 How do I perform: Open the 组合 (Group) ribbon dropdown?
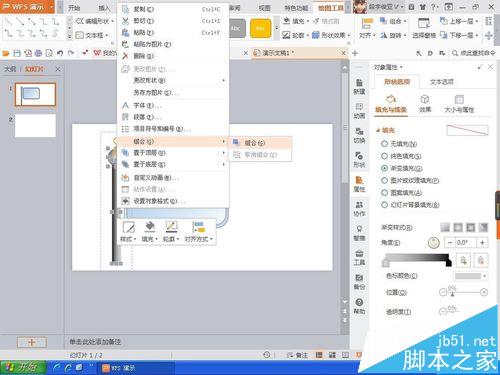tap(393, 21)
